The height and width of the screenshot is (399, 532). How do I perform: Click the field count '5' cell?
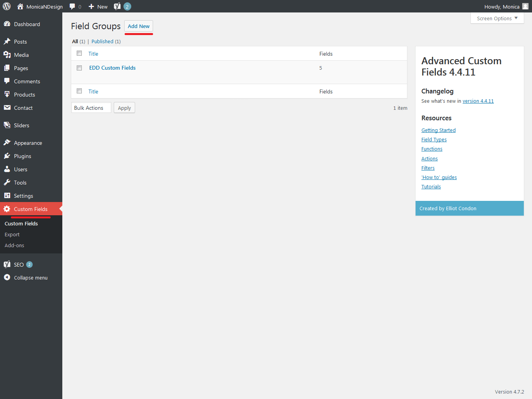click(x=321, y=68)
